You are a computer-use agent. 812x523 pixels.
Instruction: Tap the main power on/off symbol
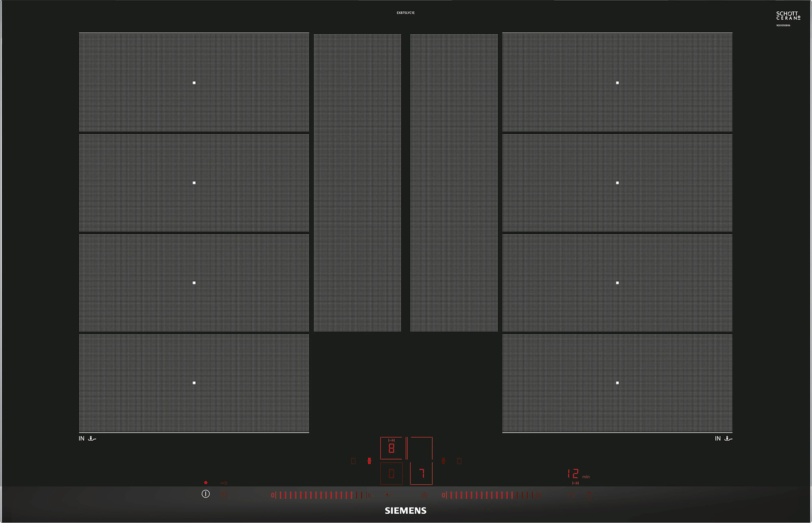point(206,494)
